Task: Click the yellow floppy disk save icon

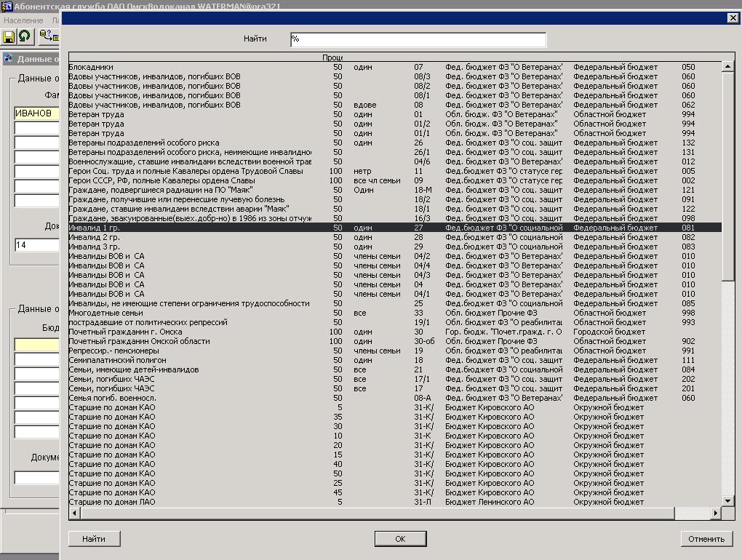Action: (9, 36)
